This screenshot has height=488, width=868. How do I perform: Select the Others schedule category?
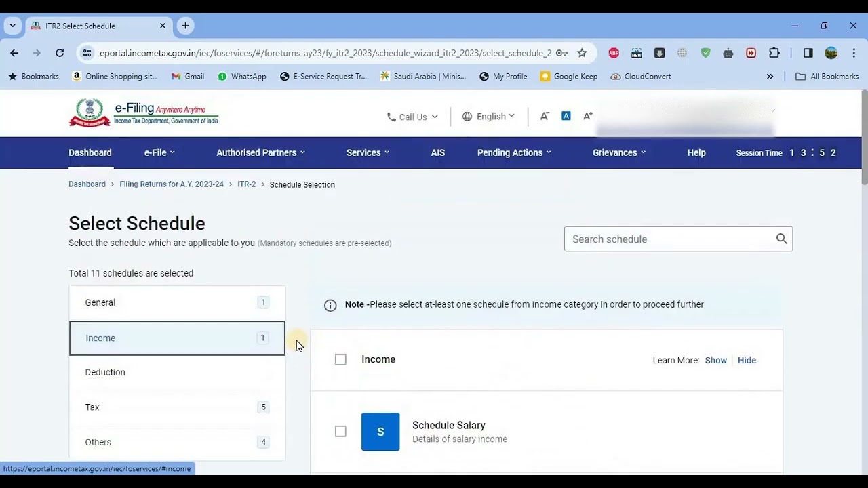(177, 442)
